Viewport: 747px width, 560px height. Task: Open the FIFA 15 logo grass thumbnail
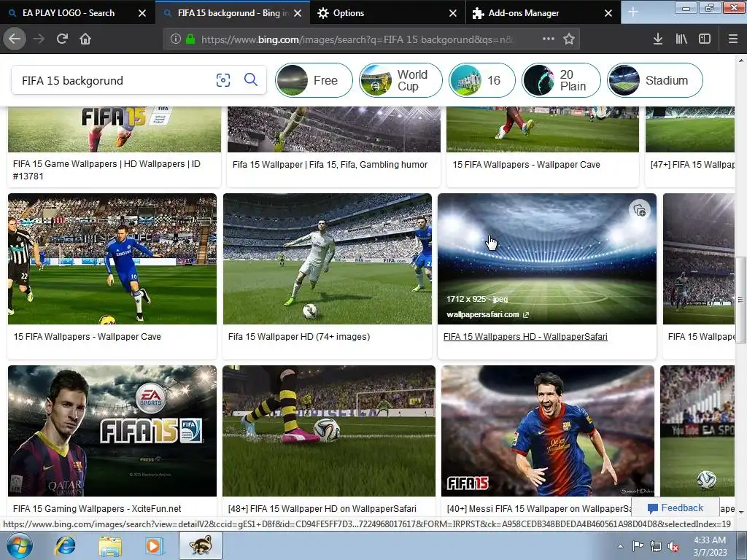(115, 130)
